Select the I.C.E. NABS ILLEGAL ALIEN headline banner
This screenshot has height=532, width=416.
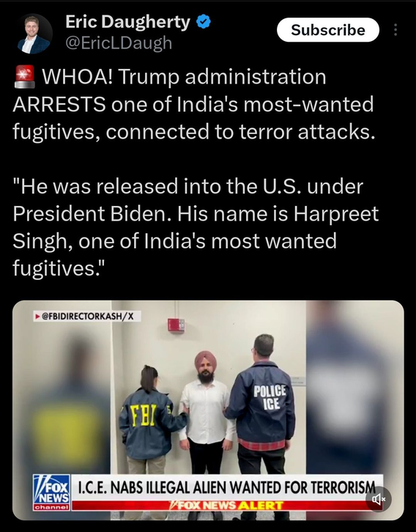(226, 487)
